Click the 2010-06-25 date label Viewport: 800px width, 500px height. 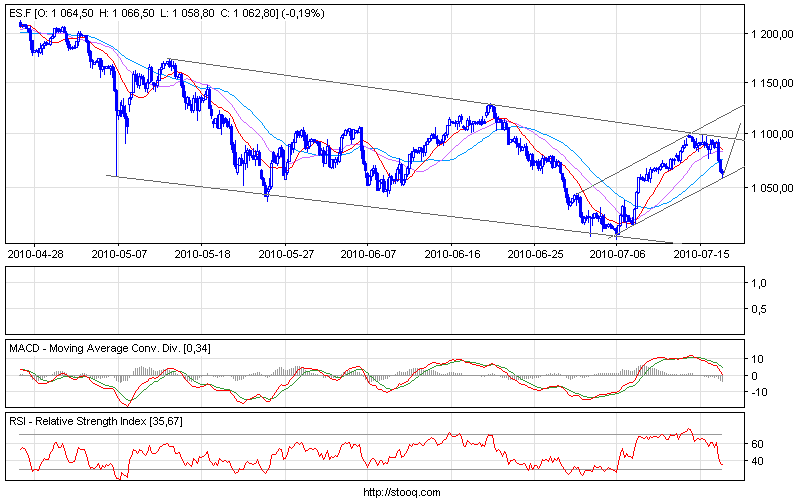(x=535, y=254)
